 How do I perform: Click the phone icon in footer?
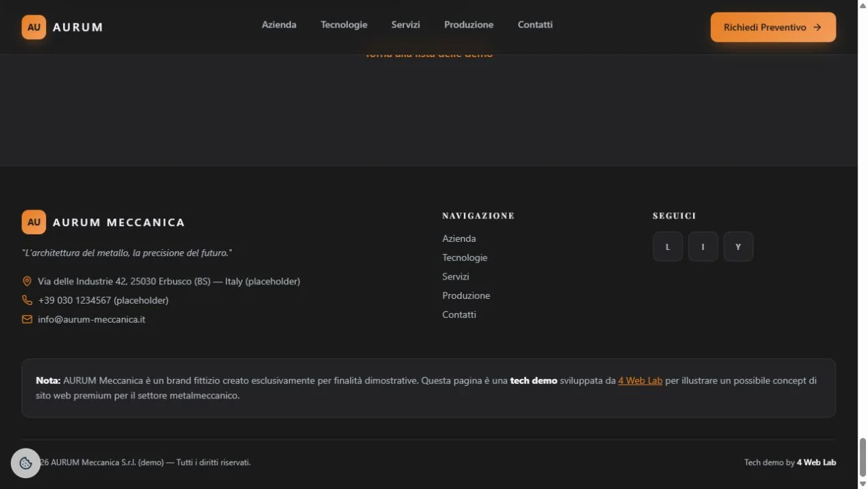[x=27, y=300]
